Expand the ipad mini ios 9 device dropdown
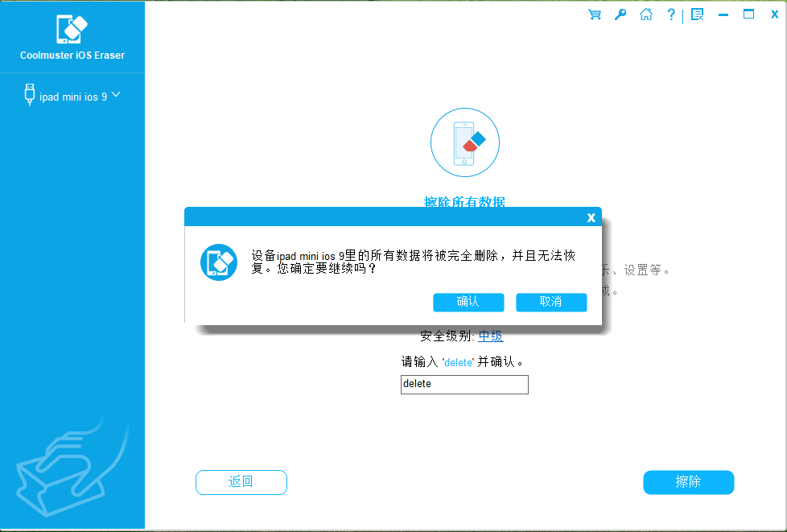Screen dimensions: 787x532 tap(116, 94)
